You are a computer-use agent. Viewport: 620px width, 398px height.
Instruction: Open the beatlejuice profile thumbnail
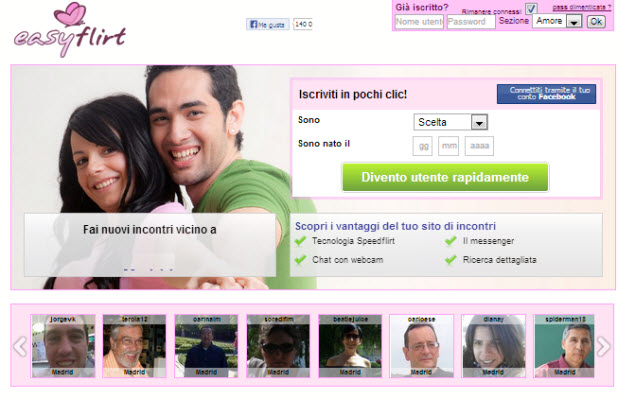[350, 346]
